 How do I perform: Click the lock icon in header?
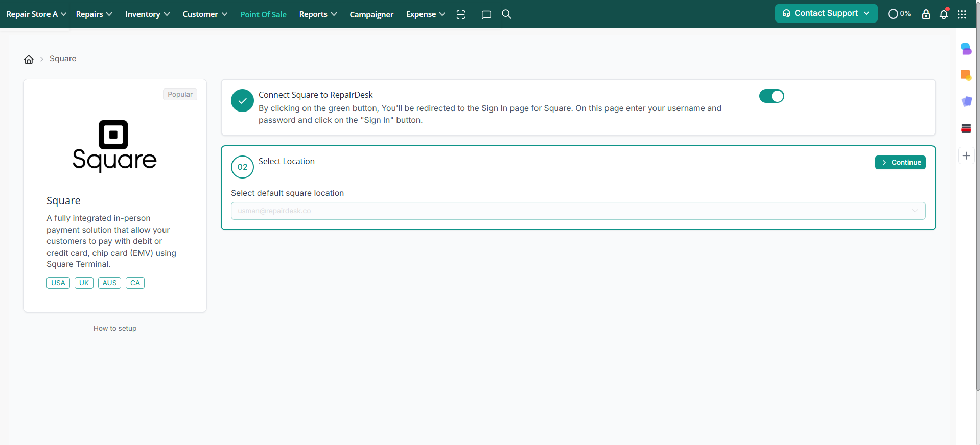click(926, 14)
